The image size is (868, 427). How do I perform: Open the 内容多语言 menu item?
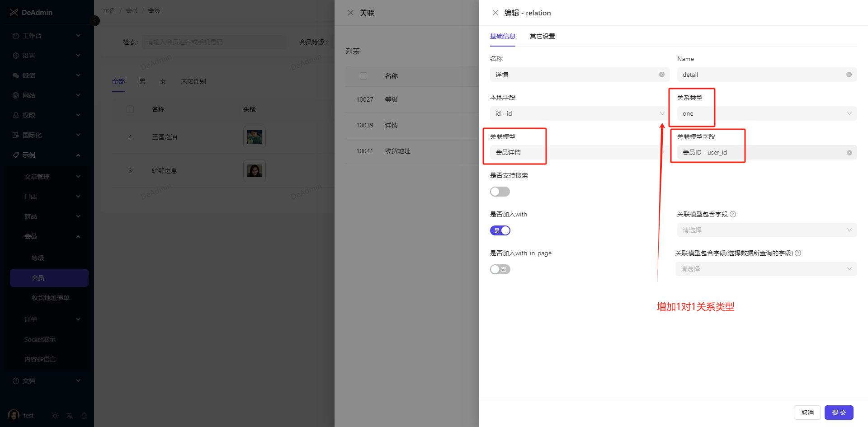click(x=49, y=359)
